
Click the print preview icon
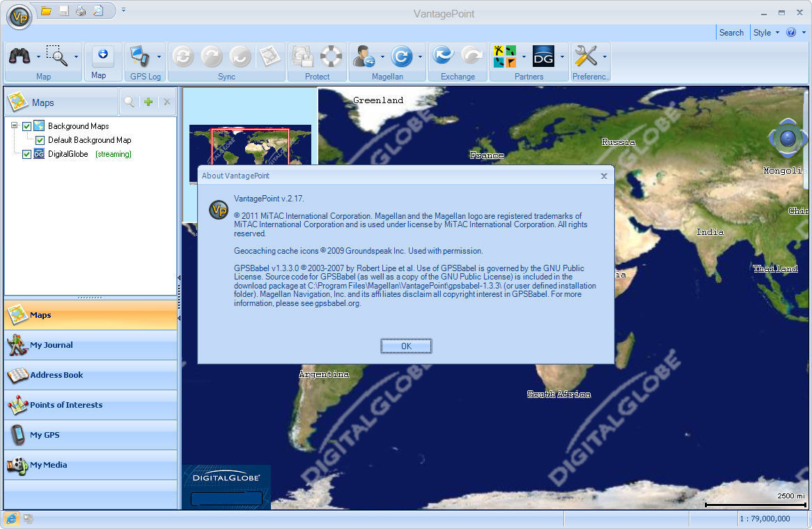(x=98, y=11)
